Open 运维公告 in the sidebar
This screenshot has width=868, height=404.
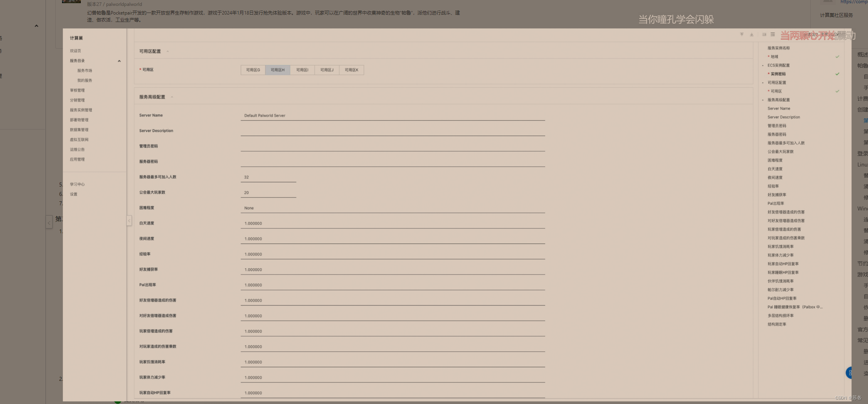click(77, 150)
